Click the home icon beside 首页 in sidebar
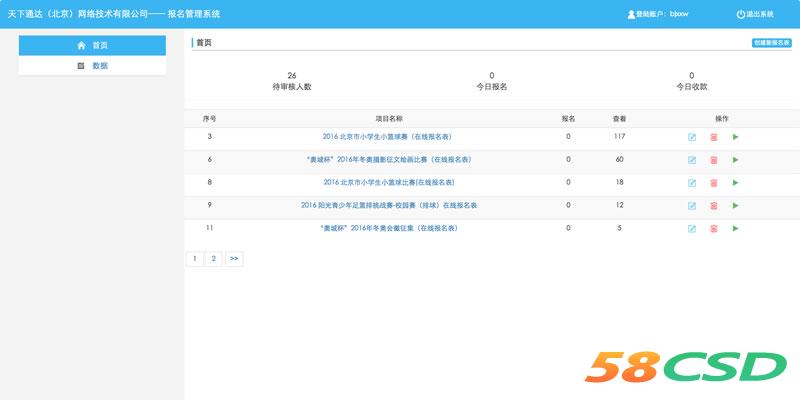Image resolution: width=800 pixels, height=400 pixels. [81, 45]
